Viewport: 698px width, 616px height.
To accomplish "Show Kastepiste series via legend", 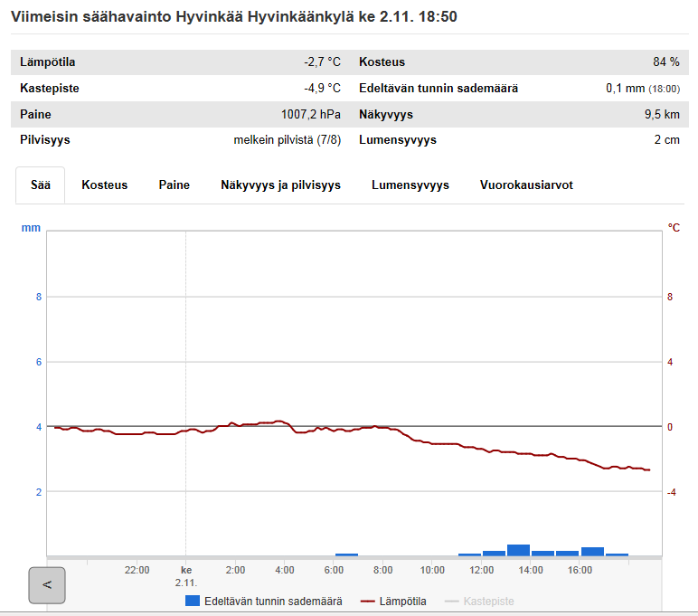I will [x=489, y=601].
